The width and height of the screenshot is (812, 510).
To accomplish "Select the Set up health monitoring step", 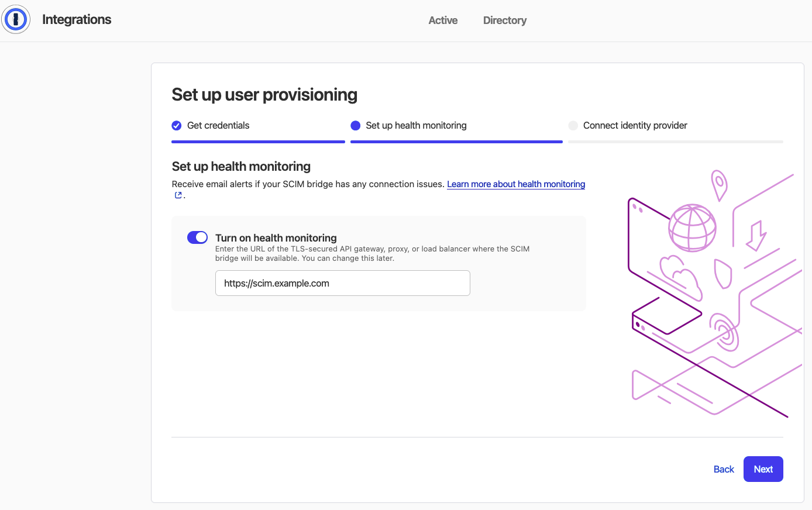I will coord(416,126).
